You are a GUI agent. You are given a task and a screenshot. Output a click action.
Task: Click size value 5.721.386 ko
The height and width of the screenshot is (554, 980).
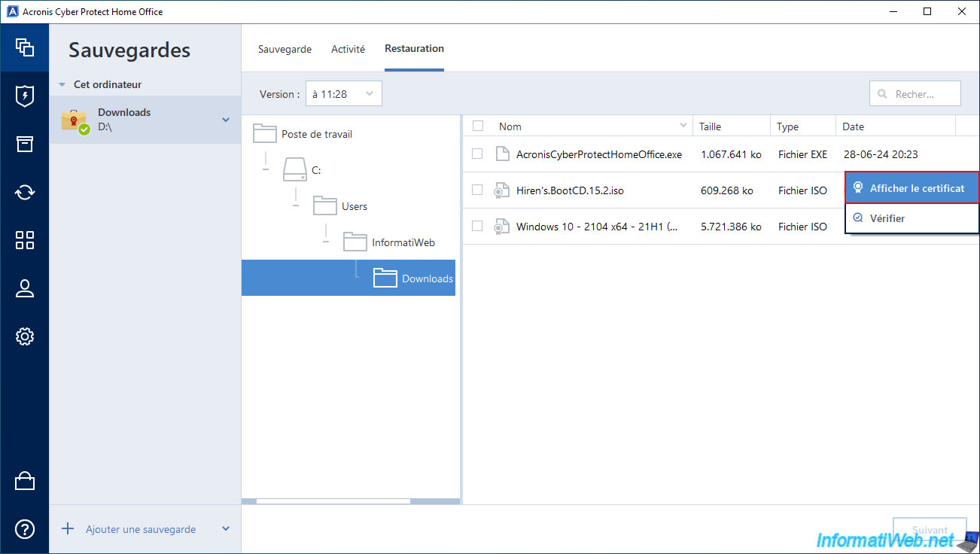point(731,227)
